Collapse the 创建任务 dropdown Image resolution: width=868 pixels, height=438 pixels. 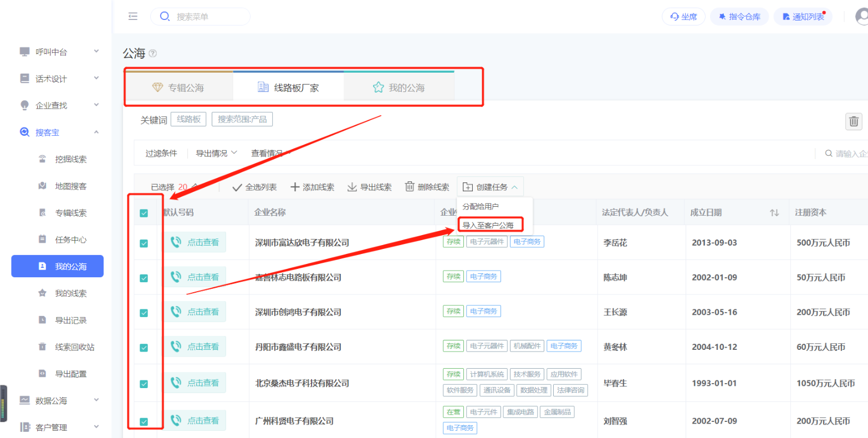click(491, 187)
